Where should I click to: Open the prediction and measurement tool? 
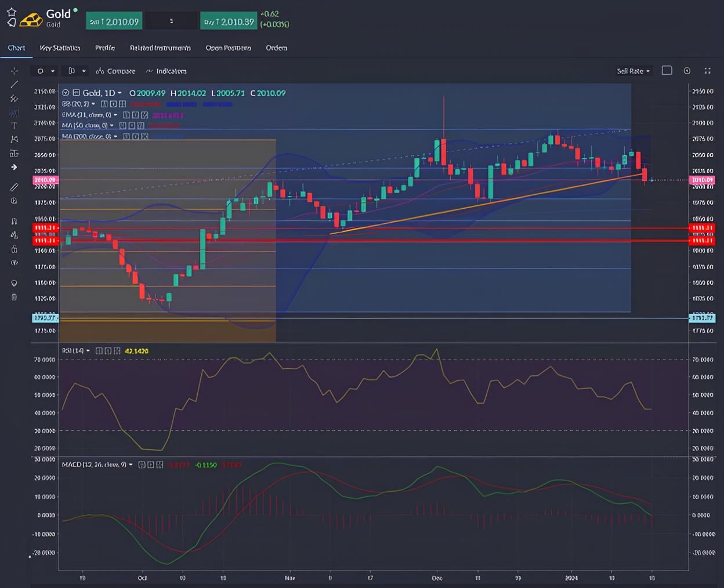click(14, 153)
